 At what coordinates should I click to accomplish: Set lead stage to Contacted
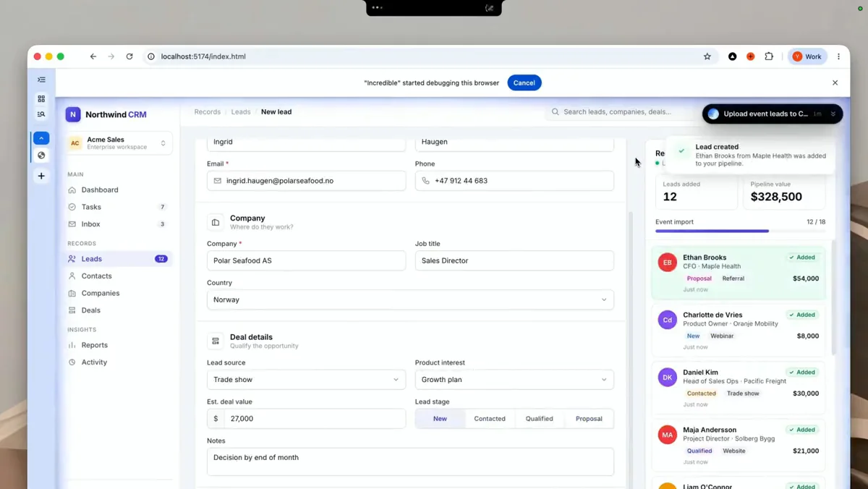pos(490,419)
